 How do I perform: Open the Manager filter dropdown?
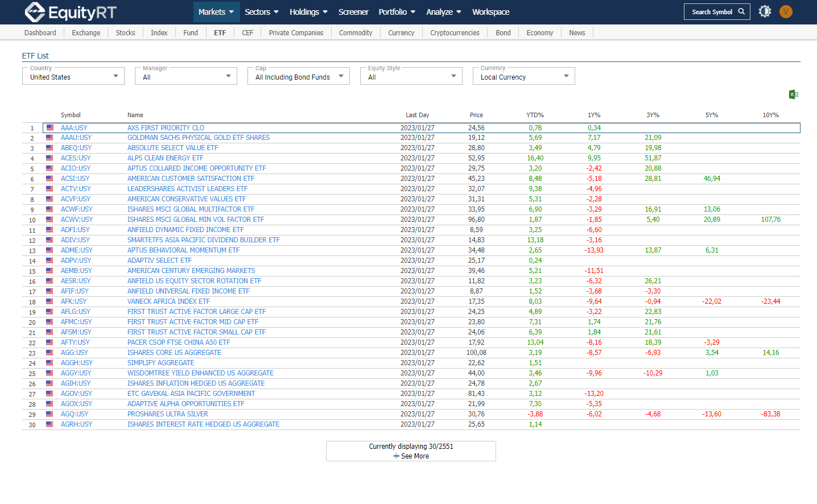click(186, 76)
